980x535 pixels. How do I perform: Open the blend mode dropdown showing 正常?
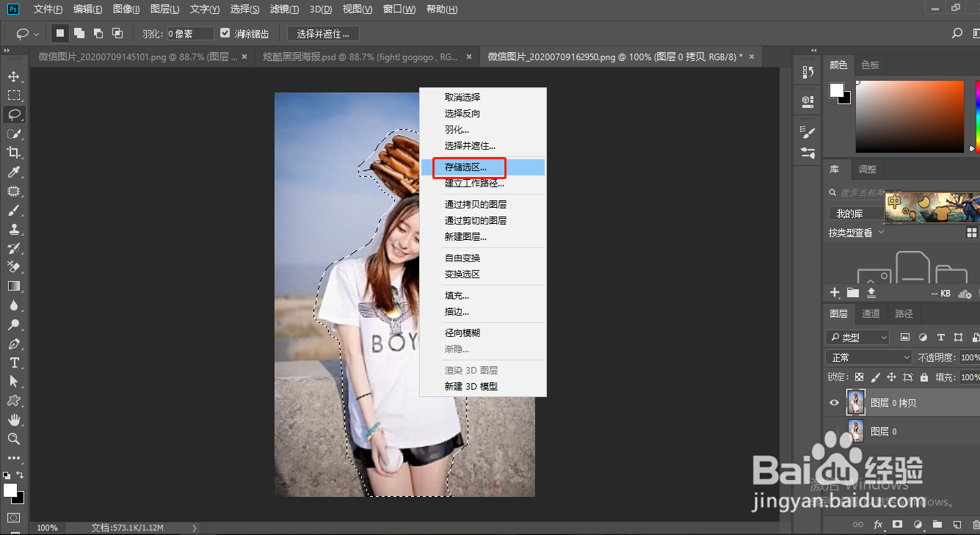(x=868, y=357)
